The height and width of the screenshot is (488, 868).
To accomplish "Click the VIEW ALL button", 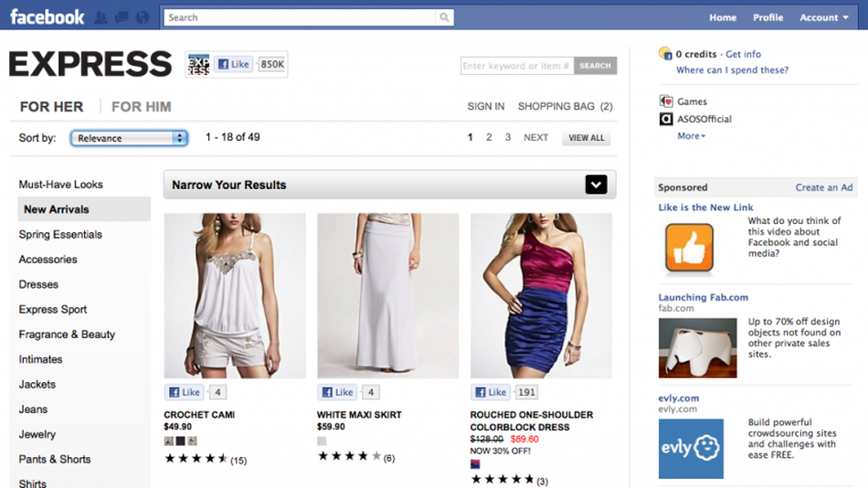I will pyautogui.click(x=587, y=138).
